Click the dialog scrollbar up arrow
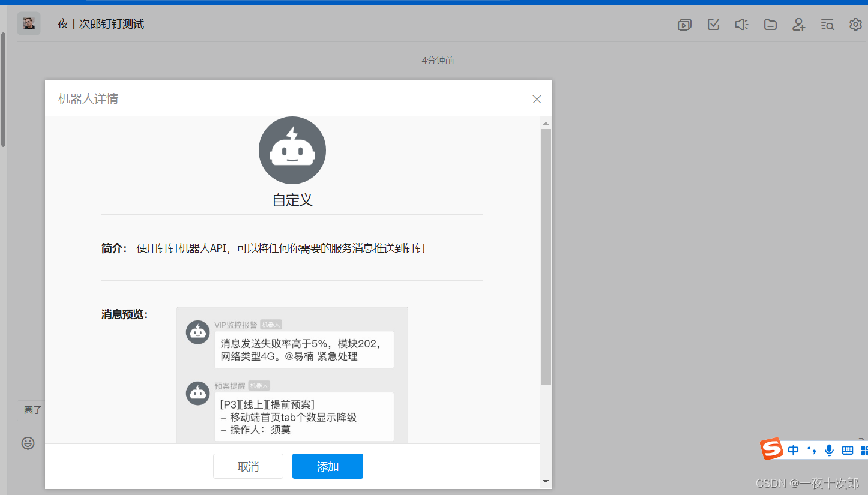The height and width of the screenshot is (495, 868). pos(546,123)
